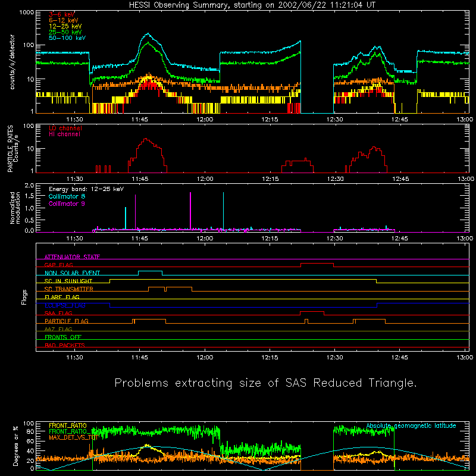
Task: Pick the cyan 50-100 keV legend label
Action: click(67, 38)
